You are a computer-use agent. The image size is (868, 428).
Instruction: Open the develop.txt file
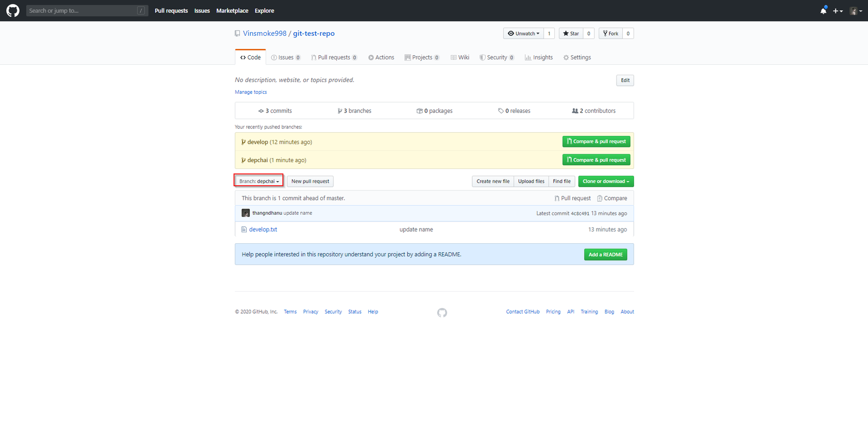click(263, 230)
